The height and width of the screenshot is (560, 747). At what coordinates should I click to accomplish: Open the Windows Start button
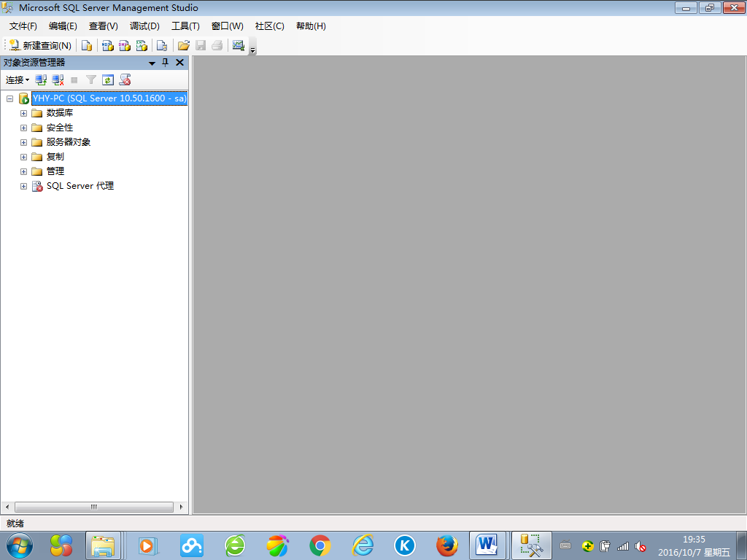tap(20, 545)
